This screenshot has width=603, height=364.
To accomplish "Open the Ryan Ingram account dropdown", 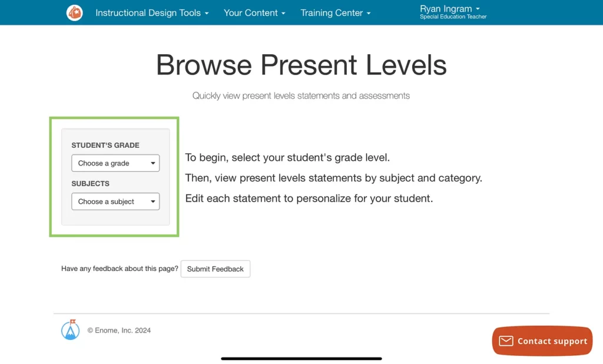I will (x=450, y=9).
